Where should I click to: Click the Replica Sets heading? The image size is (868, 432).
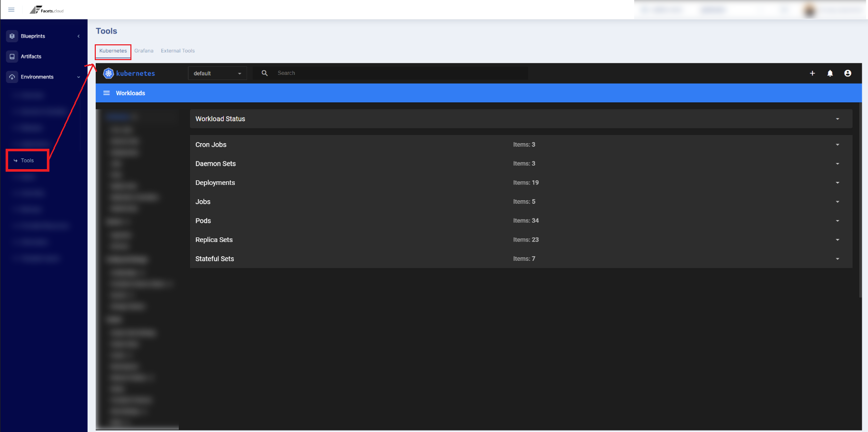click(214, 240)
